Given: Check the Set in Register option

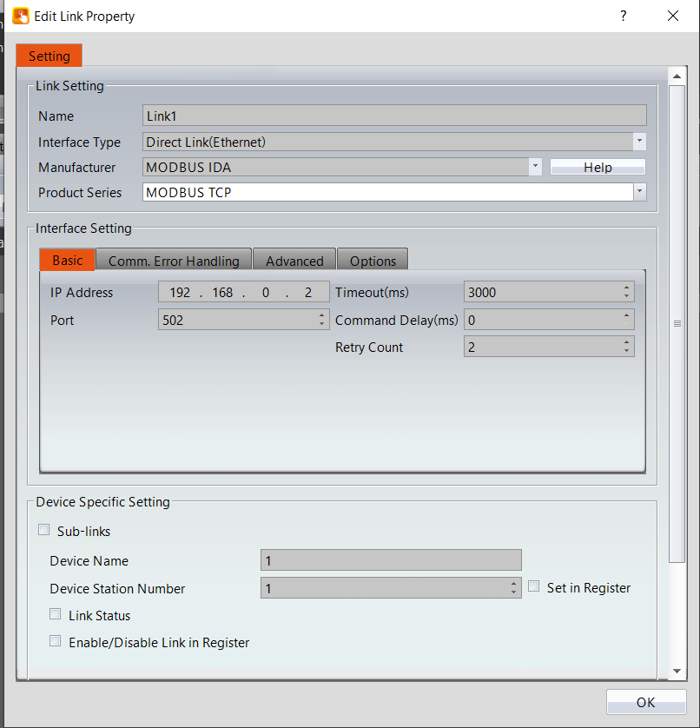Looking at the screenshot, I should click(x=533, y=586).
